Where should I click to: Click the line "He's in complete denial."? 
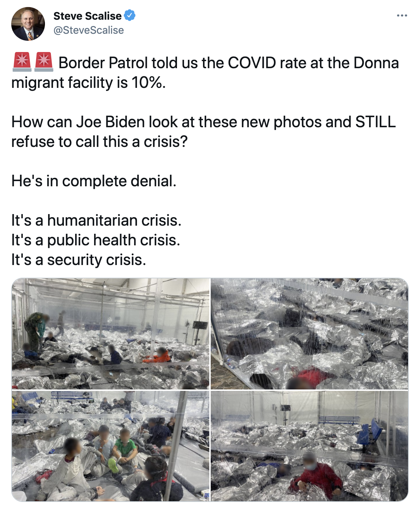[x=94, y=181]
